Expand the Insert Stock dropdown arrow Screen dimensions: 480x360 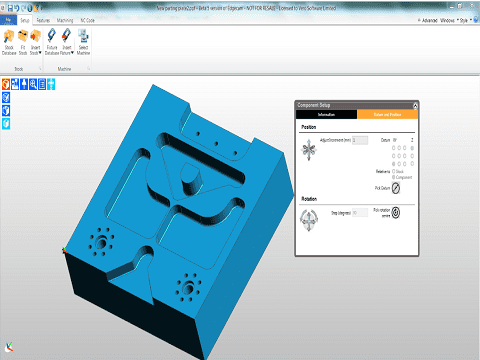coord(40,53)
